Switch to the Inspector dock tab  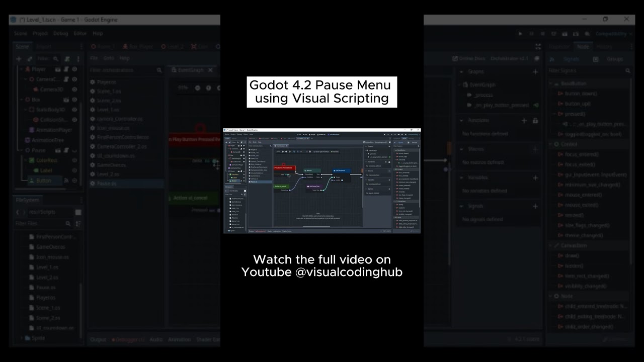pos(558,47)
